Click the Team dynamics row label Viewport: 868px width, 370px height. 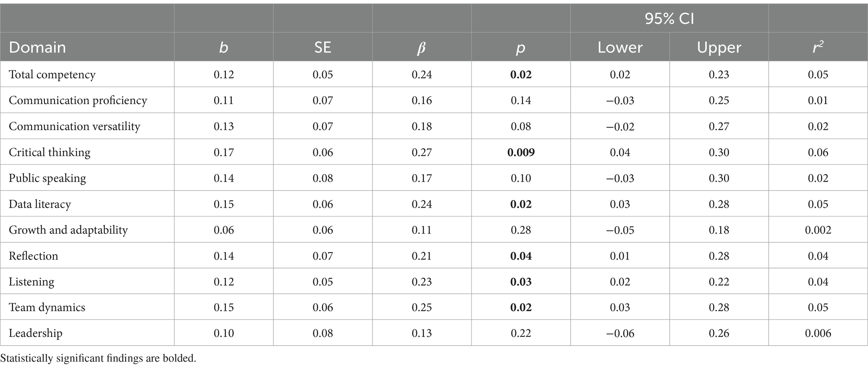pos(47,307)
